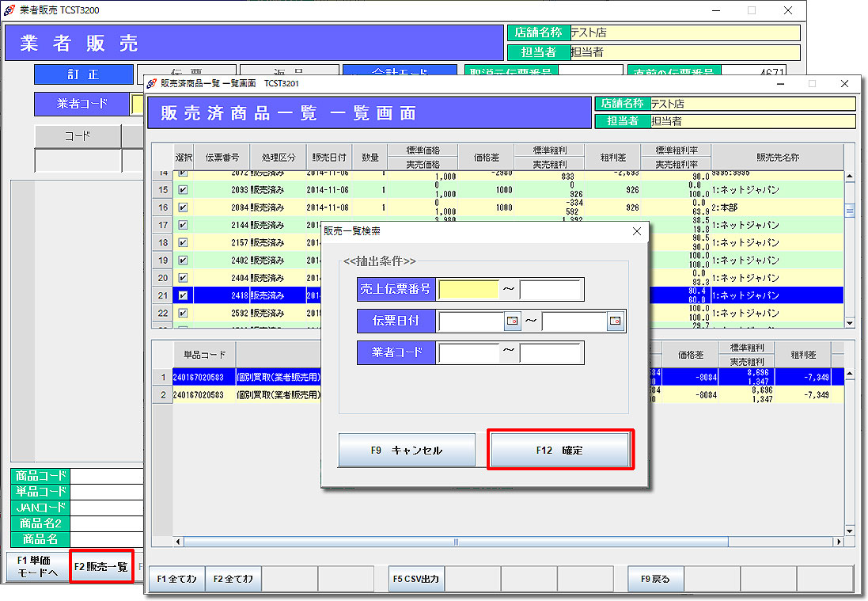Open calendar picker for end 伝票日付
868x601 pixels.
pos(616,321)
